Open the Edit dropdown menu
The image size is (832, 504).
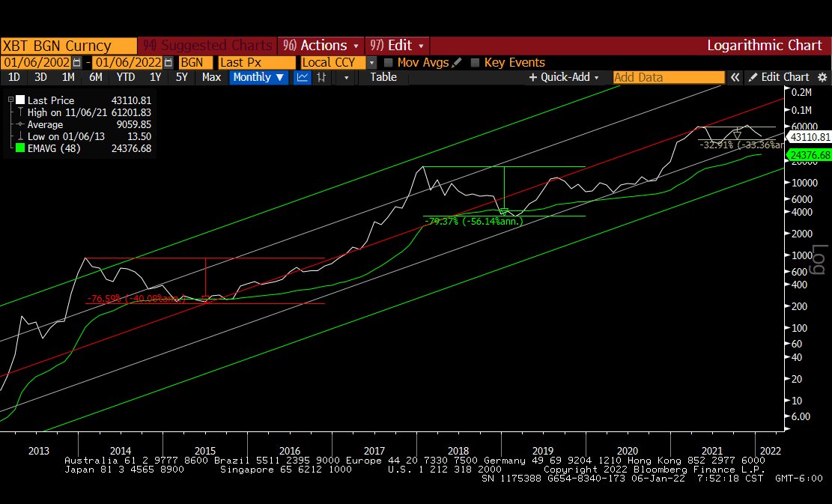pyautogui.click(x=397, y=46)
